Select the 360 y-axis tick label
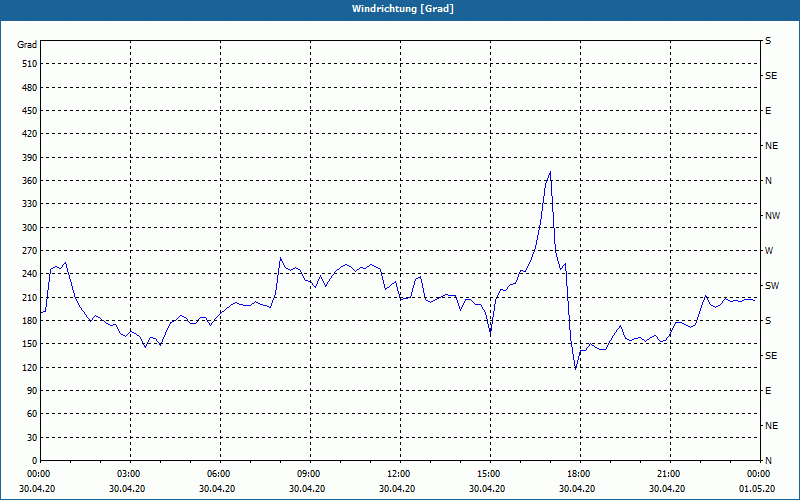Screen dimensions: 800x500 point(30,181)
